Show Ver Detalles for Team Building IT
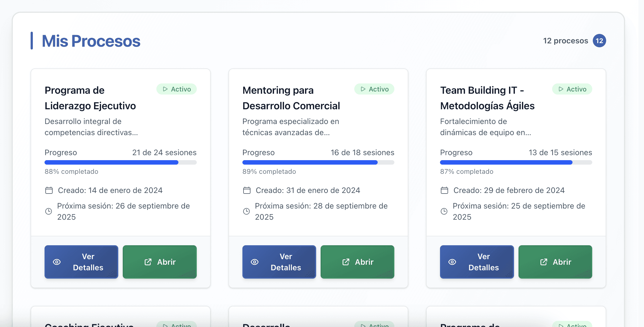The image size is (644, 327). [x=477, y=262]
